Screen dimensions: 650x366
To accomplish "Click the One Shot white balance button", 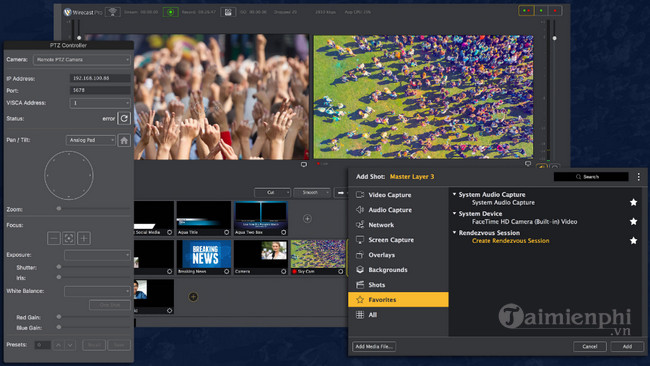I will [109, 305].
